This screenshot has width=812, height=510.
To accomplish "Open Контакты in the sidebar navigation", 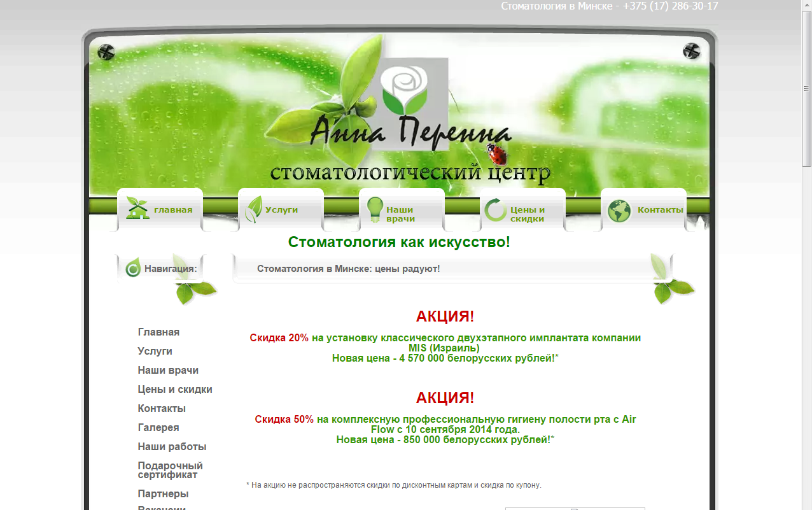I will 162,408.
